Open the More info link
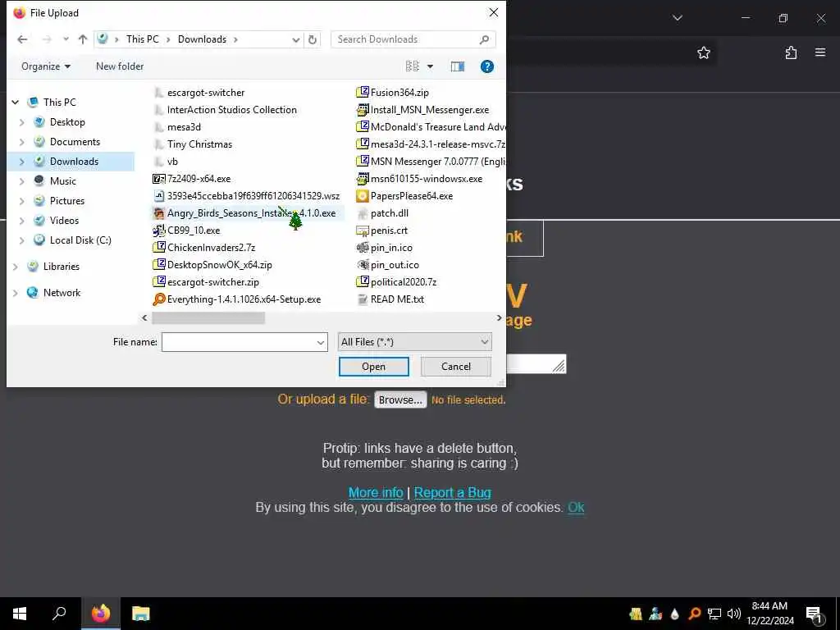The height and width of the screenshot is (630, 840). click(x=376, y=492)
